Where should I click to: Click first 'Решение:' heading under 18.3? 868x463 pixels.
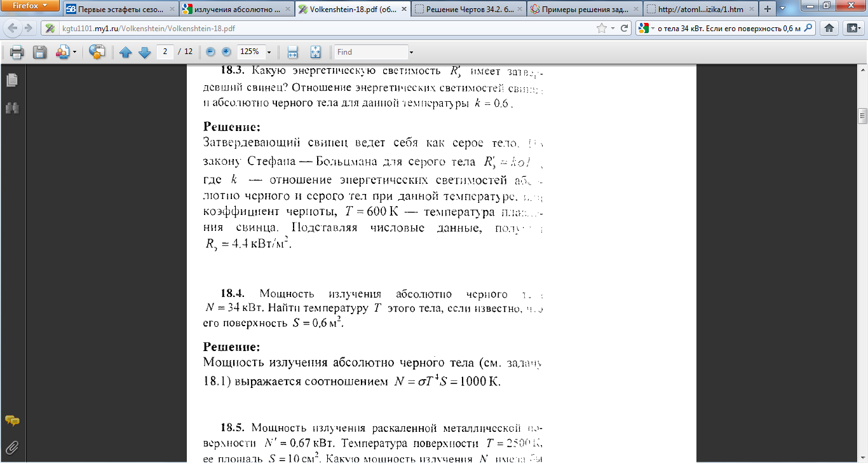[x=231, y=126]
